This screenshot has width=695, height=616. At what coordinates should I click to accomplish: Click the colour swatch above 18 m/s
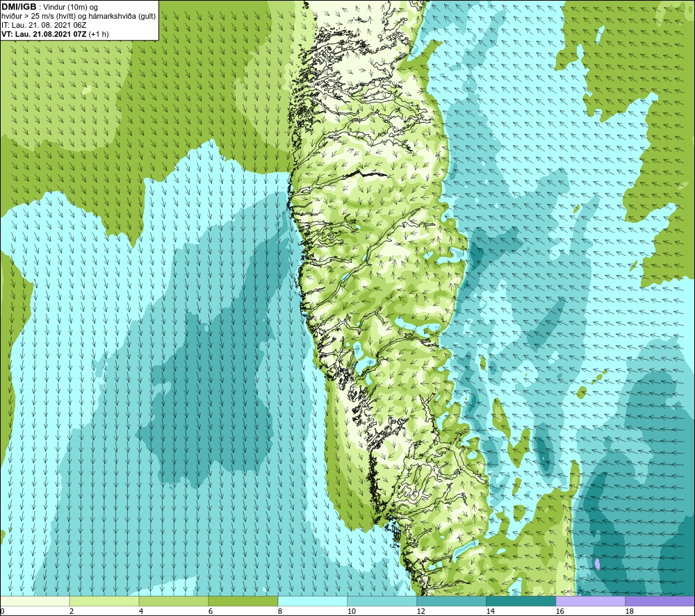pos(660,601)
